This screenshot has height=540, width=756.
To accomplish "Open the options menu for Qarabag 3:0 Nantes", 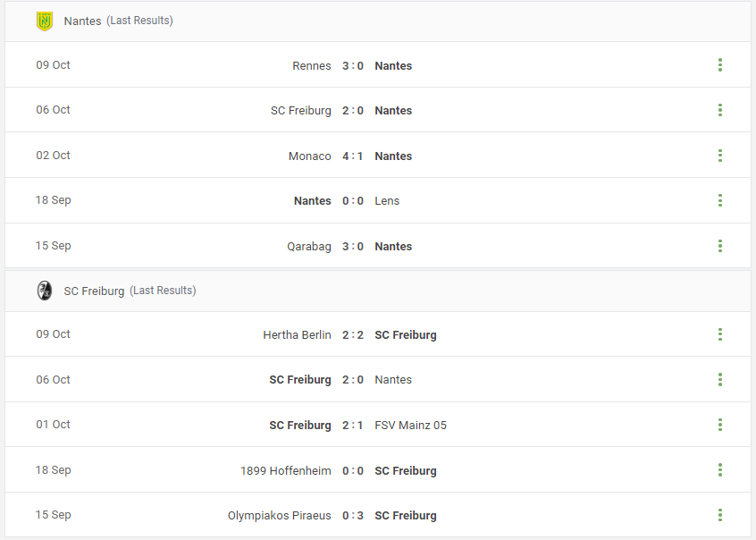I will (x=720, y=246).
